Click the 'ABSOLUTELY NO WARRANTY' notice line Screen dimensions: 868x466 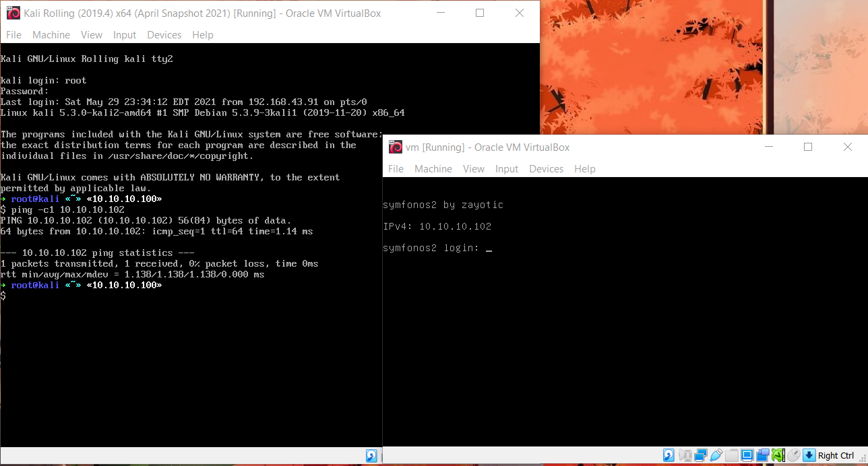click(x=170, y=177)
